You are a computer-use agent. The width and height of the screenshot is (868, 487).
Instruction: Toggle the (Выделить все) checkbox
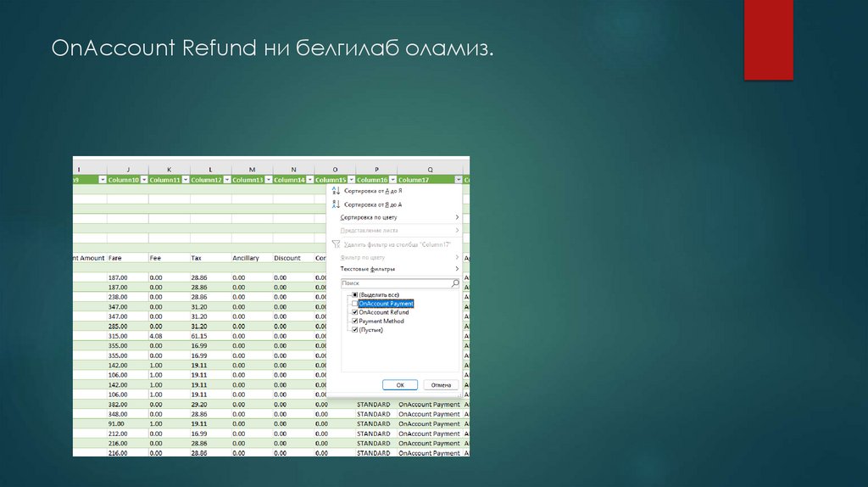coord(355,294)
